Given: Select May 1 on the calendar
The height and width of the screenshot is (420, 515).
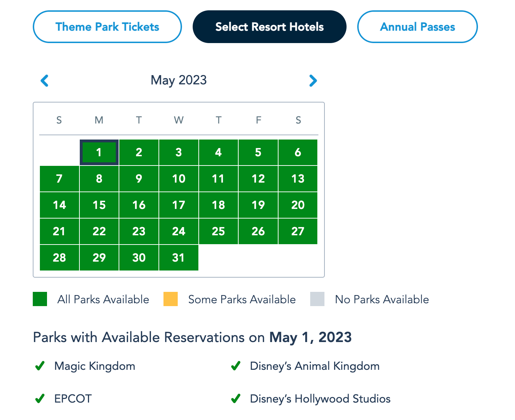Looking at the screenshot, I should click(x=99, y=152).
